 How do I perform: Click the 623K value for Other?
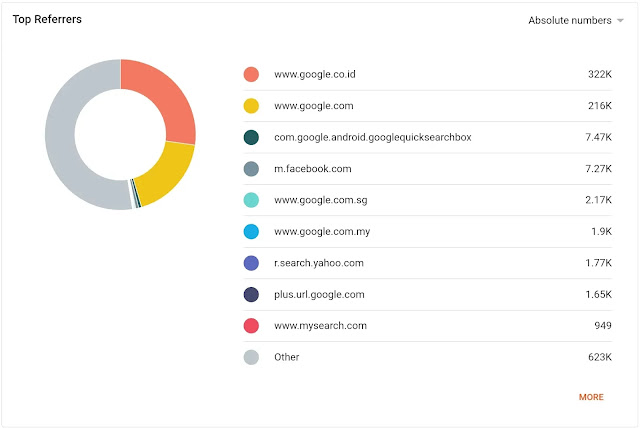pos(600,357)
